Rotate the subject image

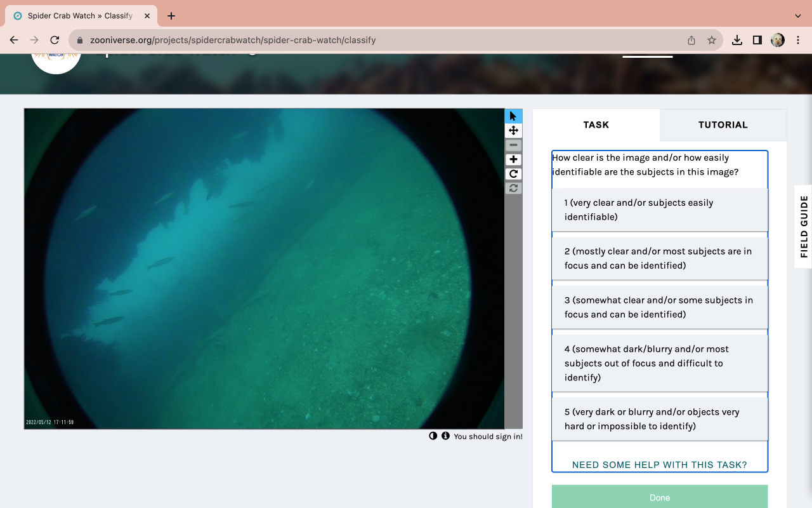pos(513,174)
